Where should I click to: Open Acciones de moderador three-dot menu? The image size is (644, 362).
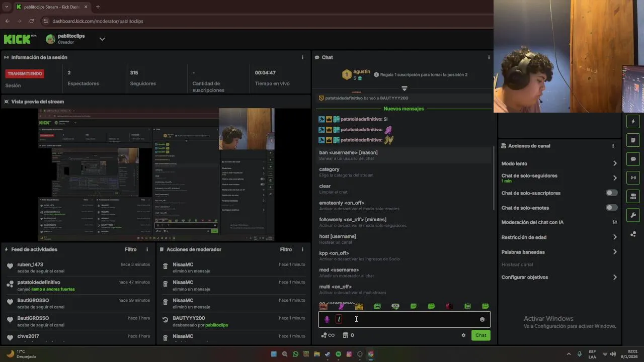click(302, 249)
